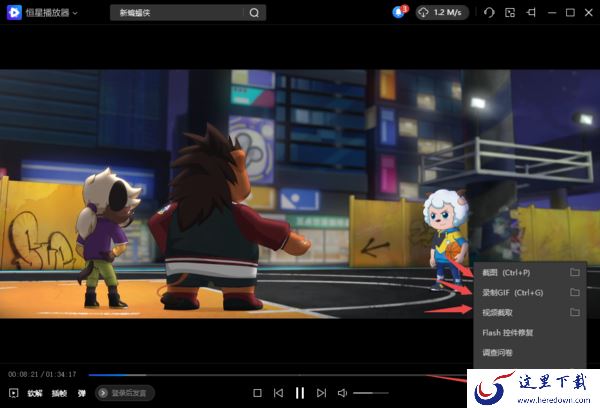Pause the video

pyautogui.click(x=300, y=393)
